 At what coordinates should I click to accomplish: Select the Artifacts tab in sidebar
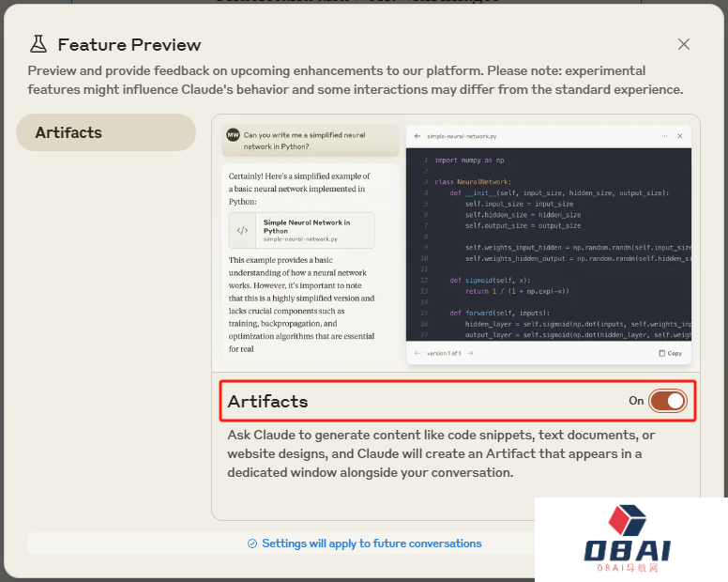[106, 132]
